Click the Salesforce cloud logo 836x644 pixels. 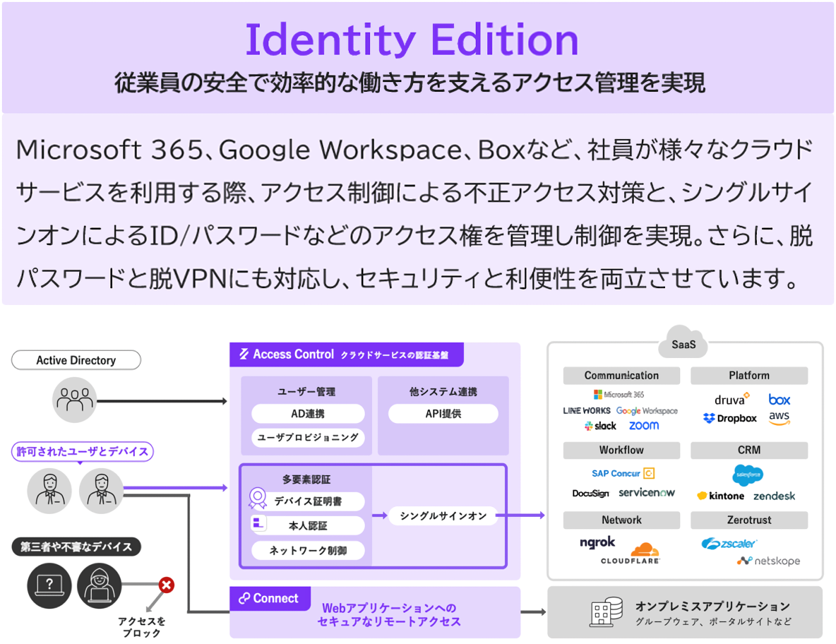tap(748, 475)
